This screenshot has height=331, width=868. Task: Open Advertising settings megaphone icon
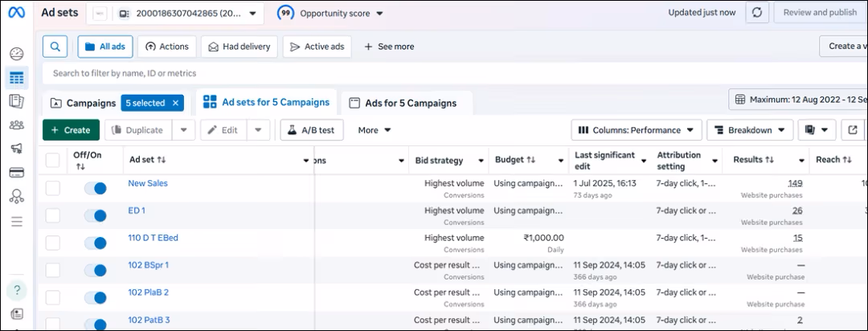pos(17,149)
